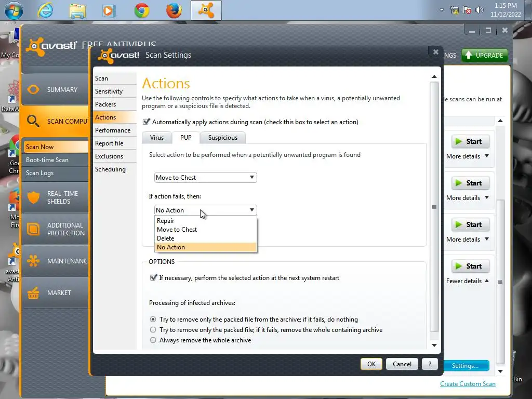Open Scan Computer magnifier section

pyautogui.click(x=55, y=121)
